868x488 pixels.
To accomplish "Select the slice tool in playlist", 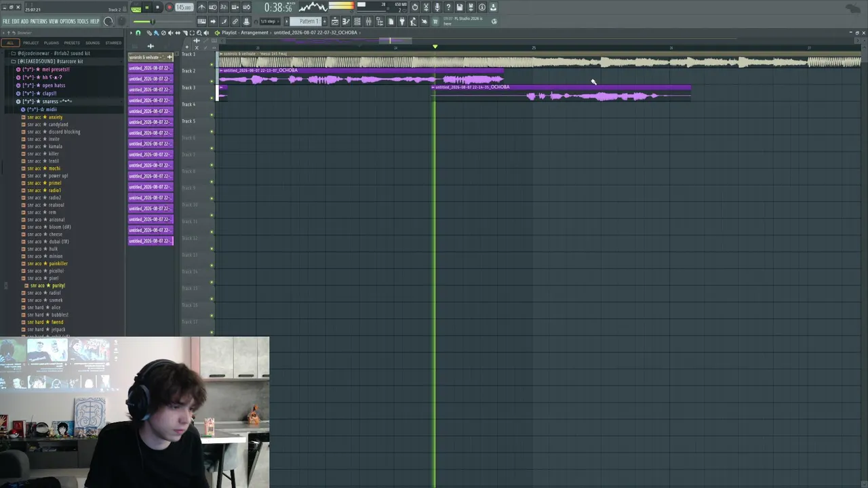I will pos(185,33).
